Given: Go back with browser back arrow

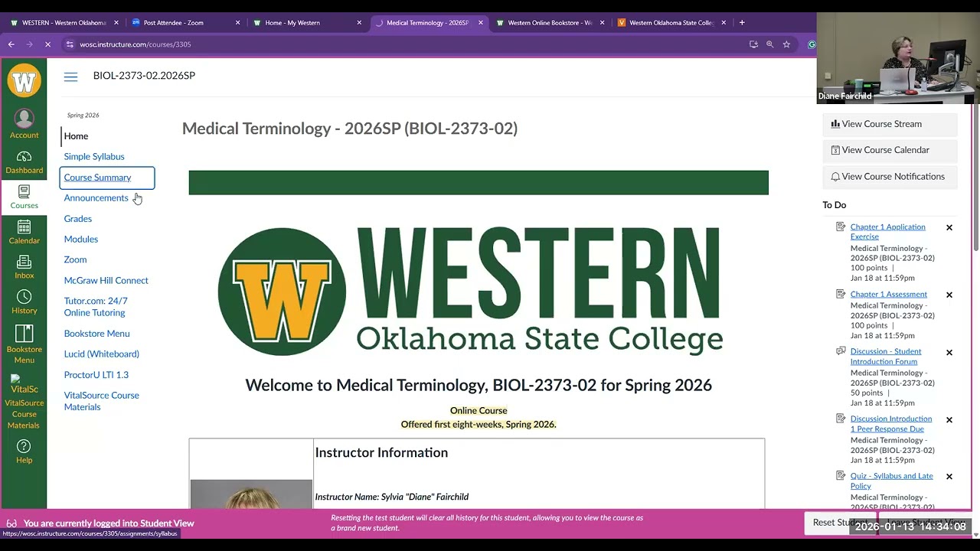Looking at the screenshot, I should (x=11, y=44).
